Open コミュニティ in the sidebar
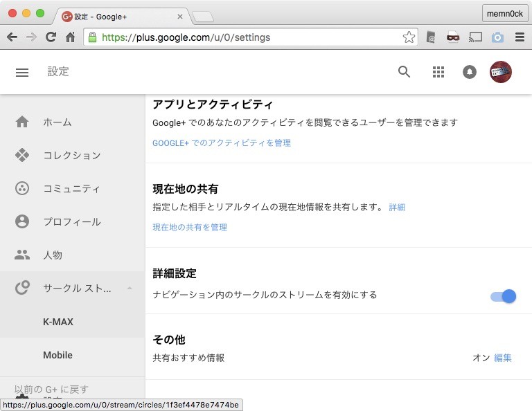The image size is (532, 411). pos(73,188)
